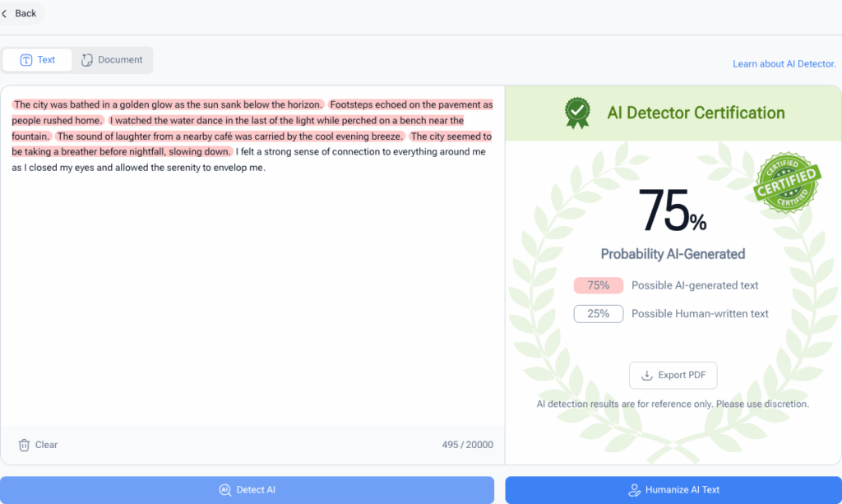
Task: Click the person-edit icon in Humanize button
Action: coord(634,489)
